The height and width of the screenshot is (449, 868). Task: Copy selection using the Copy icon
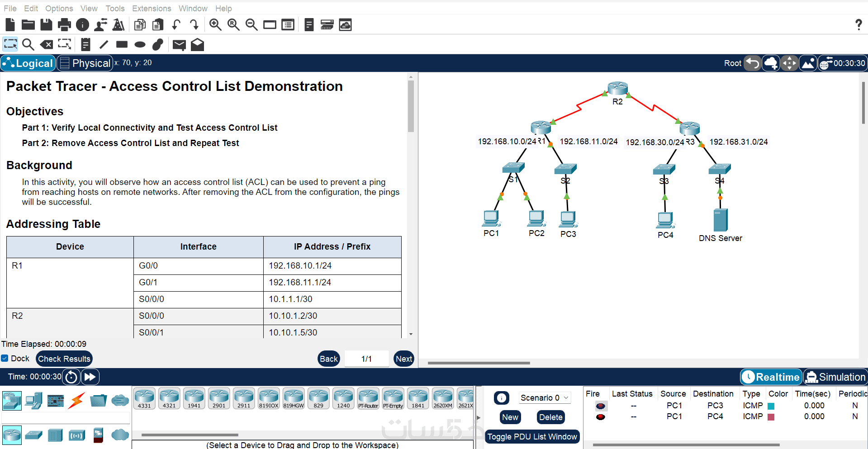[x=140, y=25]
